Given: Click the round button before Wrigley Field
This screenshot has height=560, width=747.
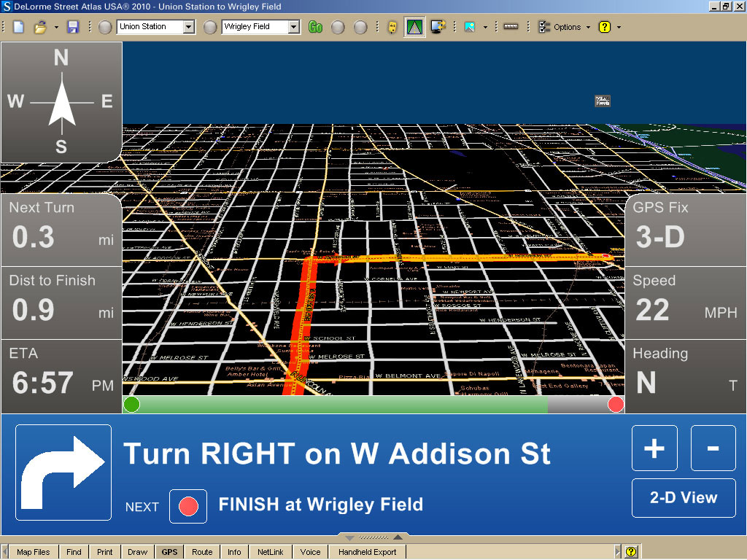Looking at the screenshot, I should pos(210,27).
